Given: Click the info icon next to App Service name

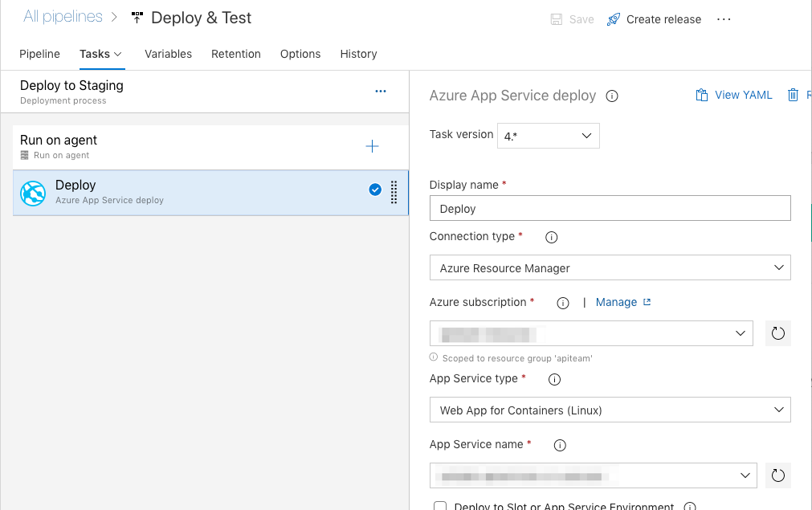Looking at the screenshot, I should click(561, 445).
